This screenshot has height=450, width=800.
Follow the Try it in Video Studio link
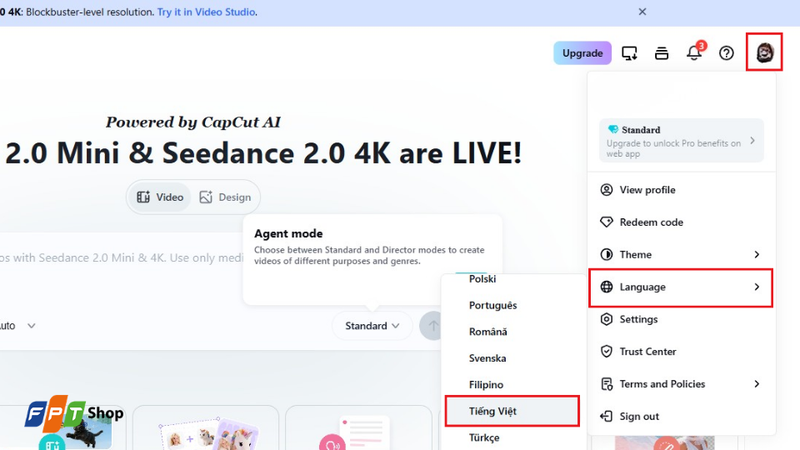(206, 12)
